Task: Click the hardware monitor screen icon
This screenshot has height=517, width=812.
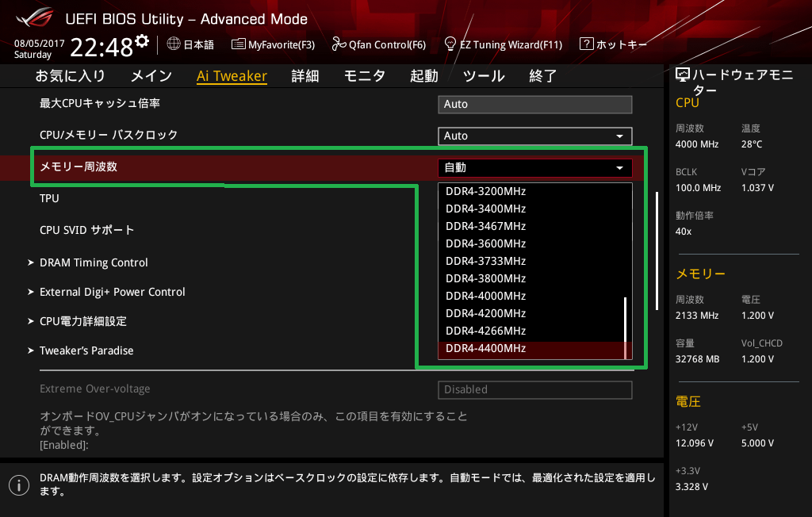Action: click(x=683, y=75)
